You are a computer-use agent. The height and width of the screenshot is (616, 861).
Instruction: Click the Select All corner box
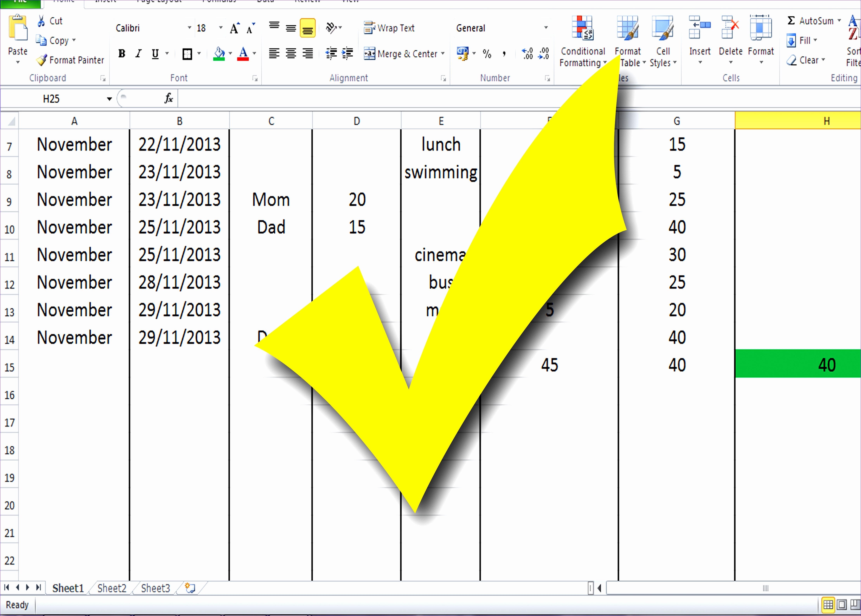[10, 121]
